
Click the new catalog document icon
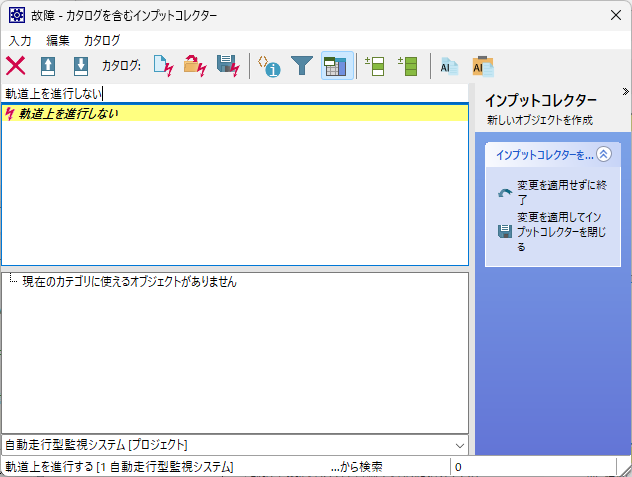point(163,67)
